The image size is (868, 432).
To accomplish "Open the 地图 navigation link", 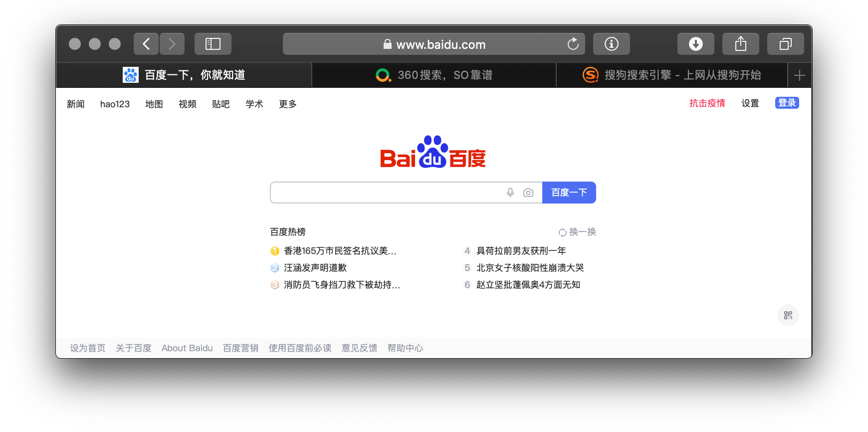I will pyautogui.click(x=154, y=104).
